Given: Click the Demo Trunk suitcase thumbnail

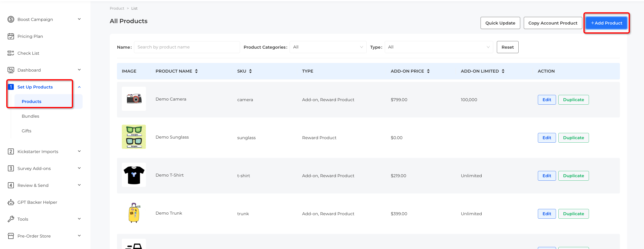Looking at the screenshot, I should coord(134,213).
